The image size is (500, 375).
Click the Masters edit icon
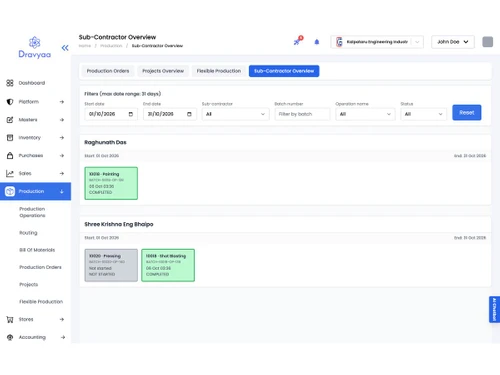click(x=10, y=120)
